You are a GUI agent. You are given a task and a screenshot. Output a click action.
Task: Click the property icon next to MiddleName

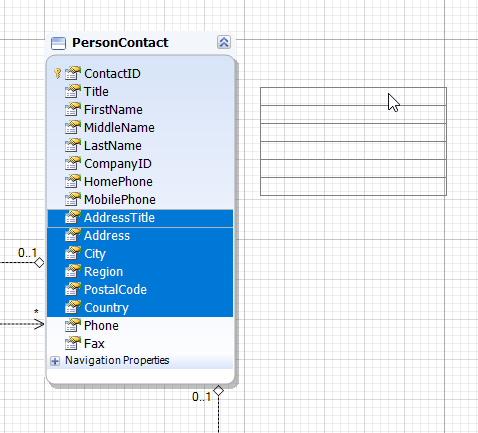click(x=73, y=127)
